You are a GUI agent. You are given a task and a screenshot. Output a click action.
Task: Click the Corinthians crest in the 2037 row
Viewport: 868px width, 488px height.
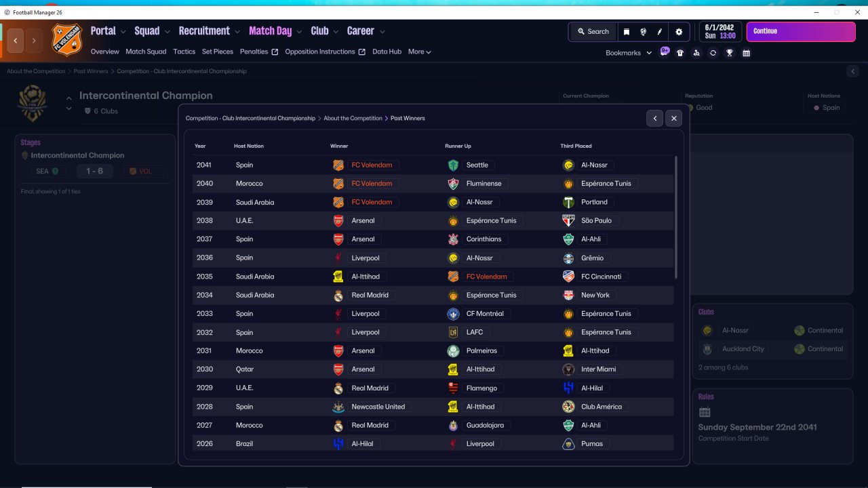pyautogui.click(x=454, y=239)
